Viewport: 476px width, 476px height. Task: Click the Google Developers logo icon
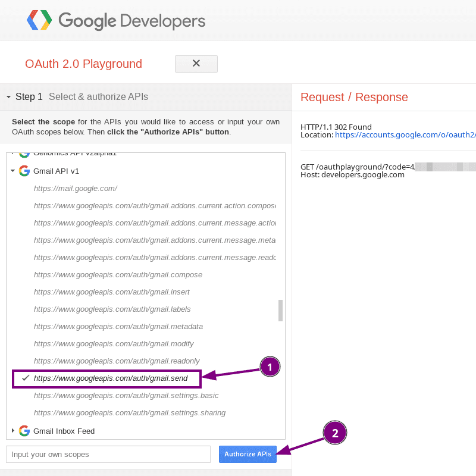pyautogui.click(x=39, y=21)
